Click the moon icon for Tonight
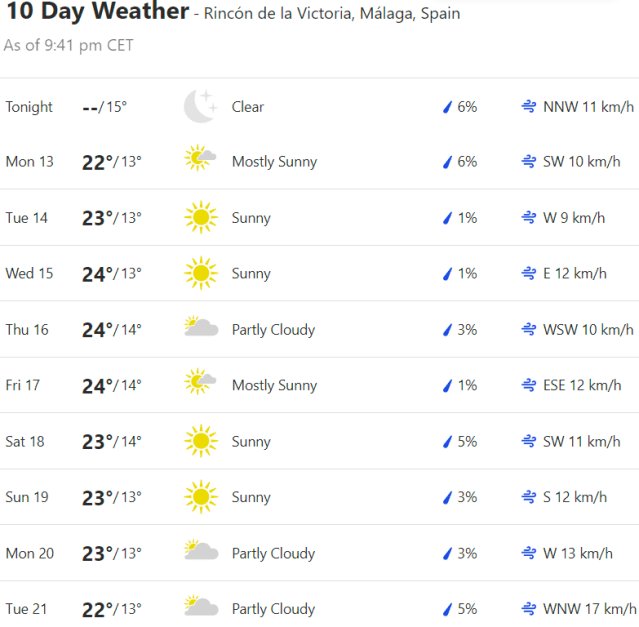The image size is (639, 627). point(200,106)
